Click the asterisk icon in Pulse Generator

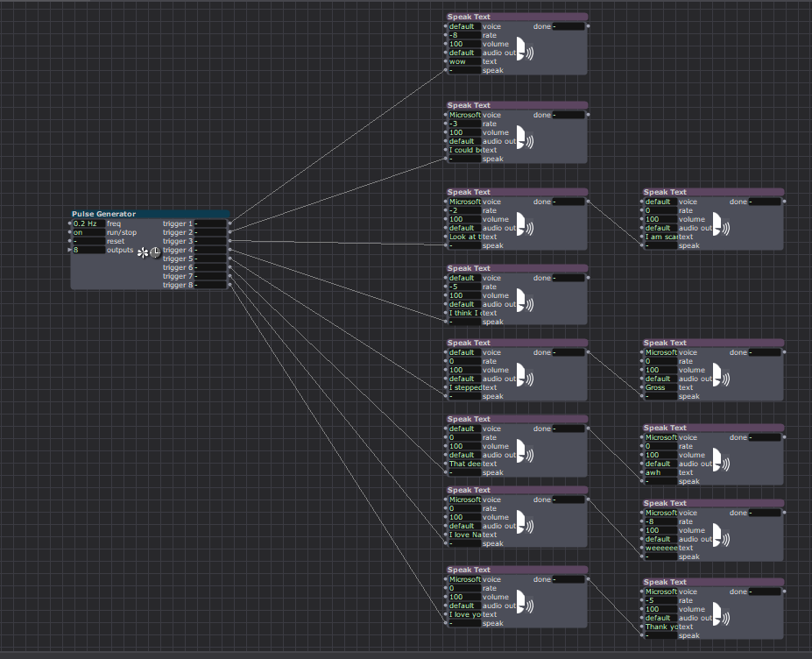pos(143,252)
